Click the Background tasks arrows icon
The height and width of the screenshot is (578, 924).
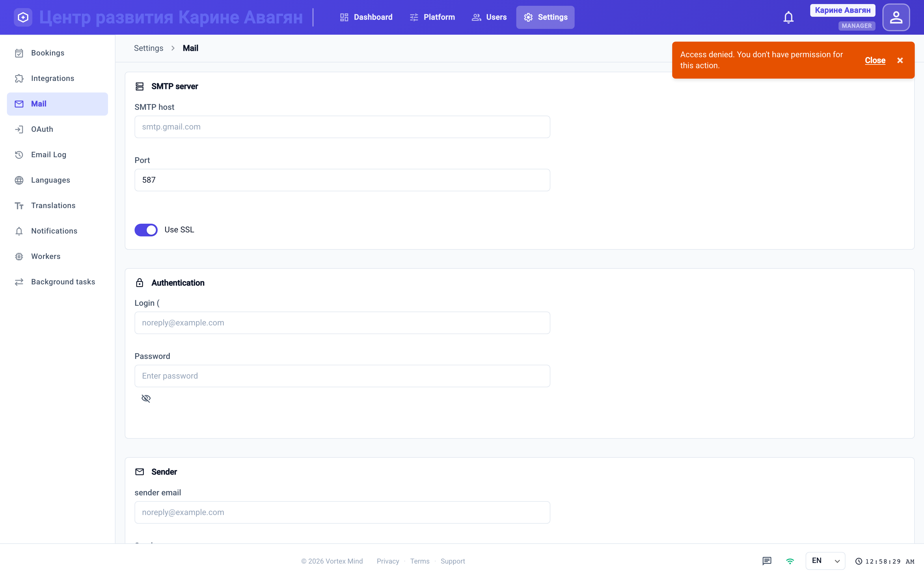pos(19,282)
